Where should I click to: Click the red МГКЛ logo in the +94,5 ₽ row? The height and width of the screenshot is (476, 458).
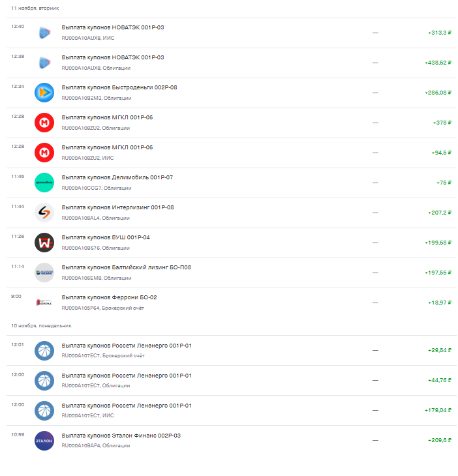click(44, 153)
